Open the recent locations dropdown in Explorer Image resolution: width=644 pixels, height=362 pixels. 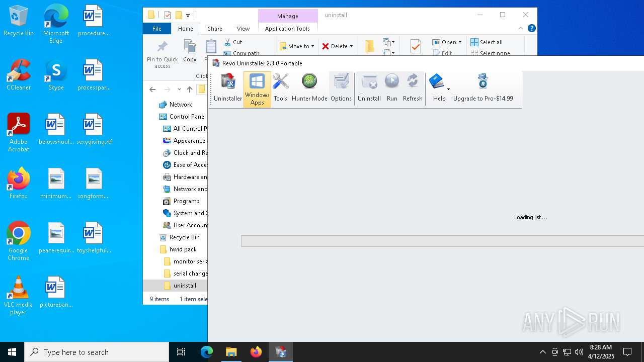coord(179,89)
